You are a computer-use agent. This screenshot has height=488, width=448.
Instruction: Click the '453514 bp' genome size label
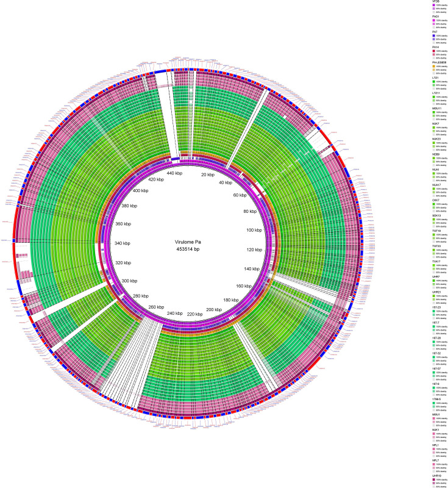pyautogui.click(x=188, y=249)
